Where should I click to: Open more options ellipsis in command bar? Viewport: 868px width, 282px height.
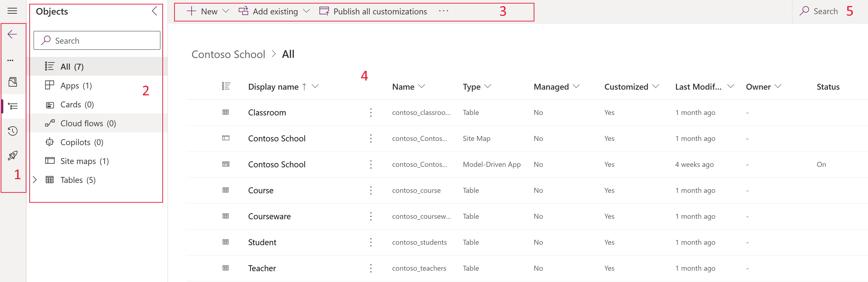pos(443,11)
